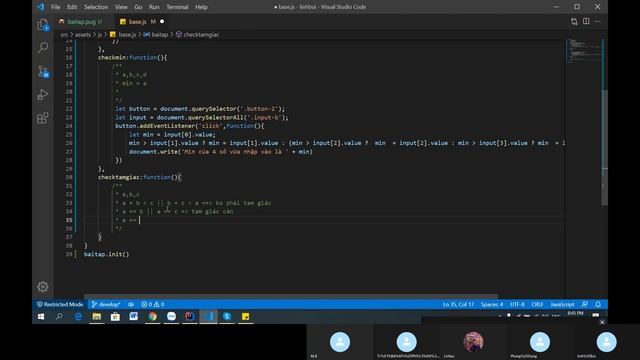This screenshot has width=640, height=360.
Task: Click the feedback icon in status bar
Action: 585,304
